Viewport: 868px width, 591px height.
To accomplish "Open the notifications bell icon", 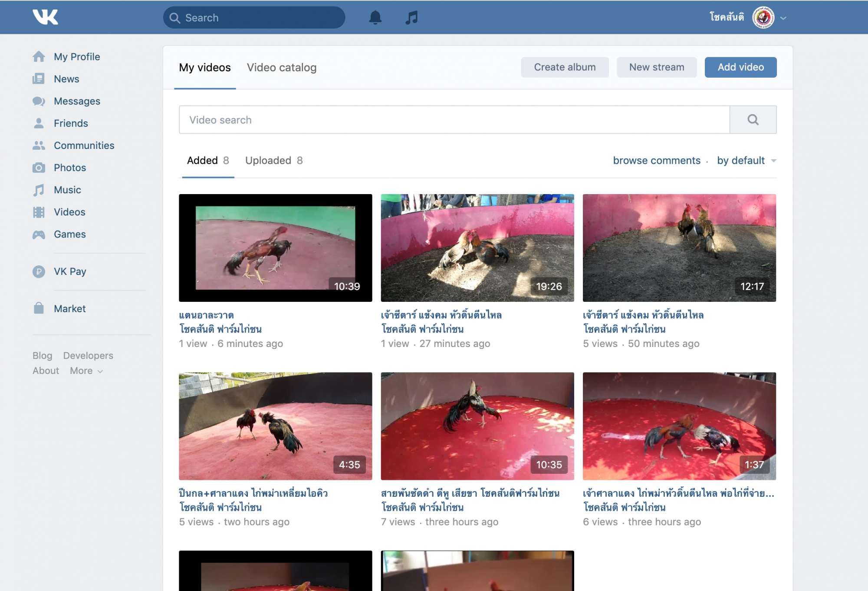I will 375,18.
